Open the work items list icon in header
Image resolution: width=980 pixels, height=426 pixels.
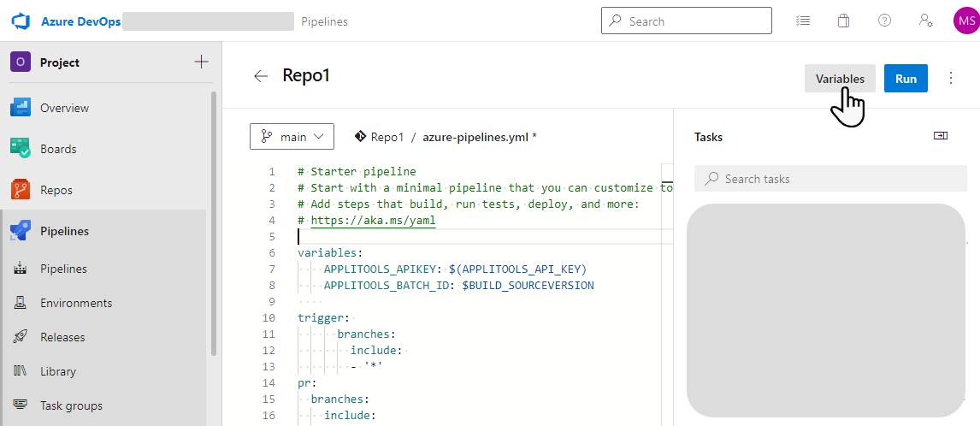click(802, 21)
